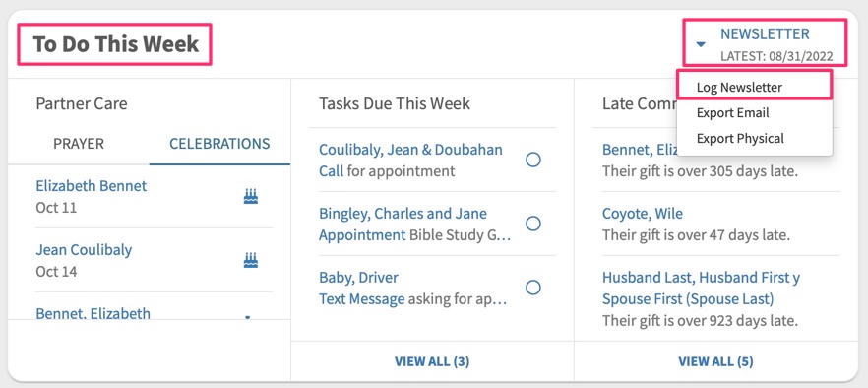
Task: Select the CELEBRATIONS tab
Action: pos(219,144)
